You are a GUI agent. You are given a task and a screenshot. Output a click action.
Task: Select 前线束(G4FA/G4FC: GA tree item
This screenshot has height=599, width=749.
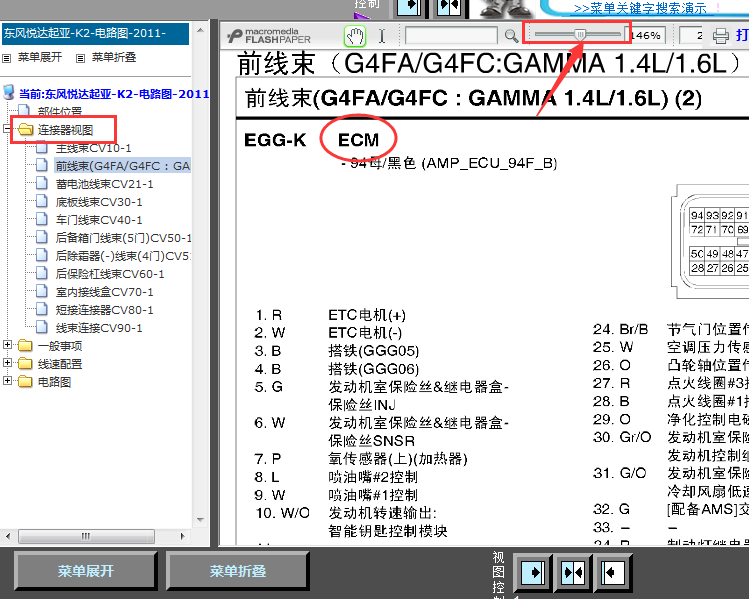pyautogui.click(x=123, y=166)
